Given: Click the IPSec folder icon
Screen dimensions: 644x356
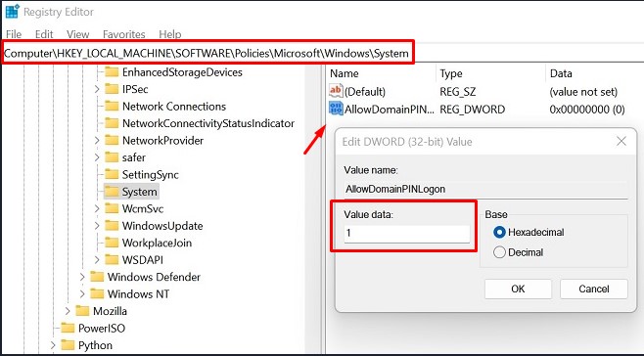Looking at the screenshot, I should 112,89.
